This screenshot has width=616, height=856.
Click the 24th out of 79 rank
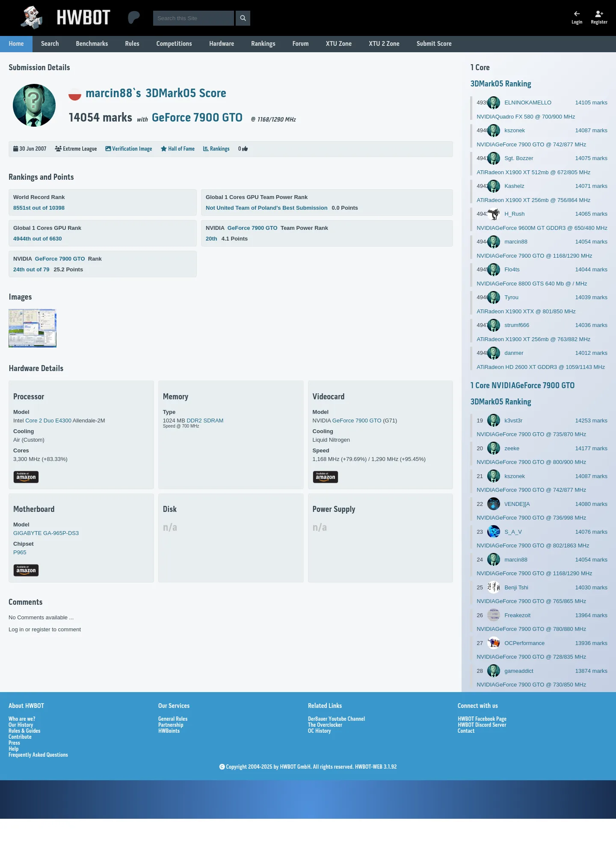click(31, 270)
